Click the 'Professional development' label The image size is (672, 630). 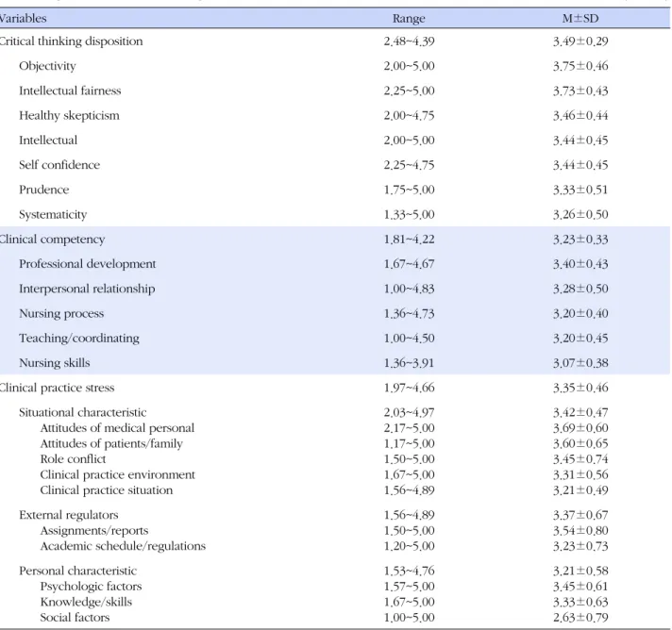[x=88, y=264]
